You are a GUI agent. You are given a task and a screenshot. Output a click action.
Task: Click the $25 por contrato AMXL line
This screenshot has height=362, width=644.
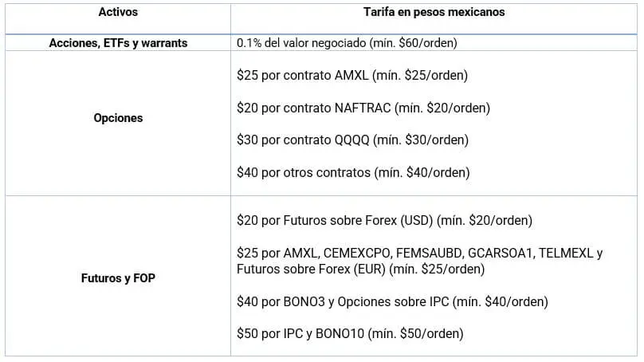[352, 76]
